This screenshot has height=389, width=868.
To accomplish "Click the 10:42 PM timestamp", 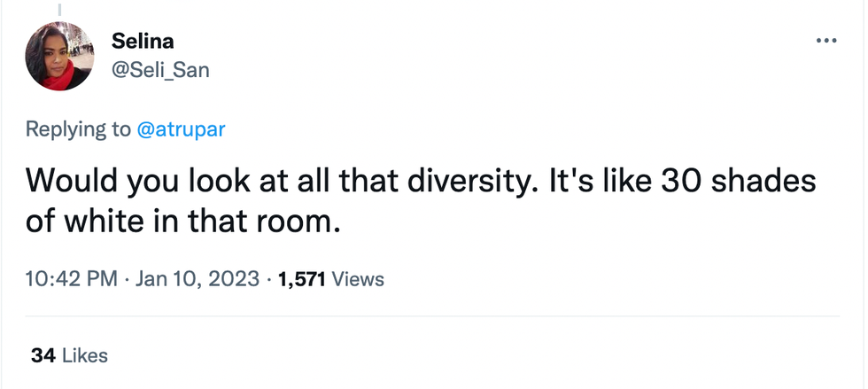I will (72, 279).
